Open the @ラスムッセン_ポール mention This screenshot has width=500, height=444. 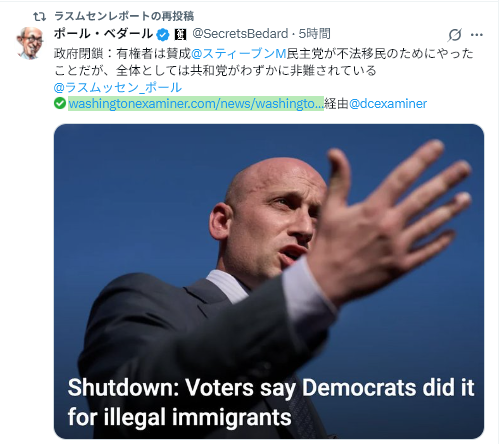[x=118, y=87]
